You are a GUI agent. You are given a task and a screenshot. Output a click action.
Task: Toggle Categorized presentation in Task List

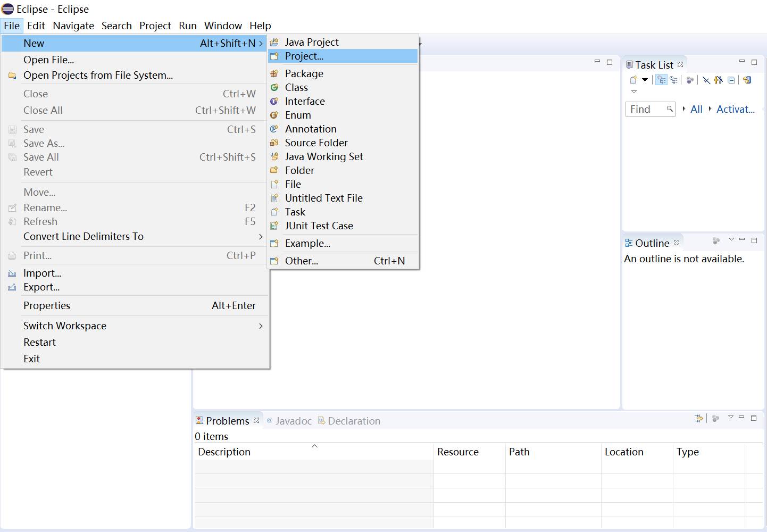[661, 80]
